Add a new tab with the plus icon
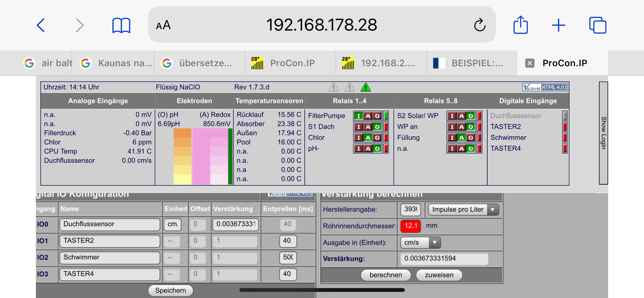The width and height of the screenshot is (644, 298). point(558,25)
